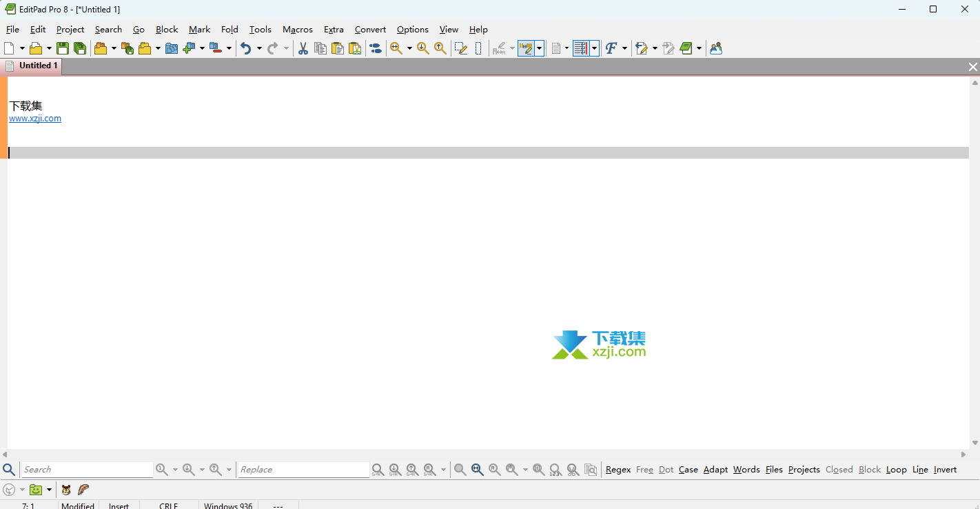
Task: Toggle the Case sensitive search option
Action: tap(688, 470)
